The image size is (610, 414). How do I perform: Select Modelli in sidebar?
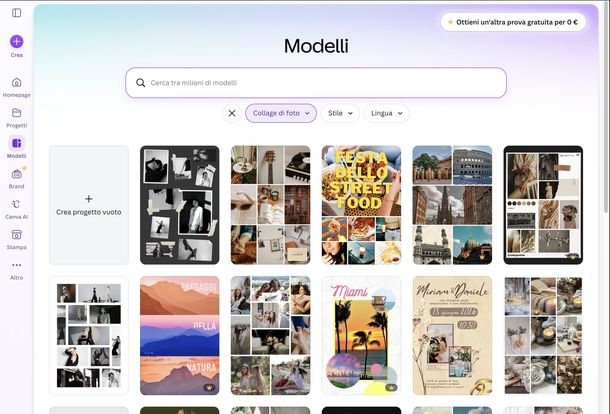click(16, 148)
